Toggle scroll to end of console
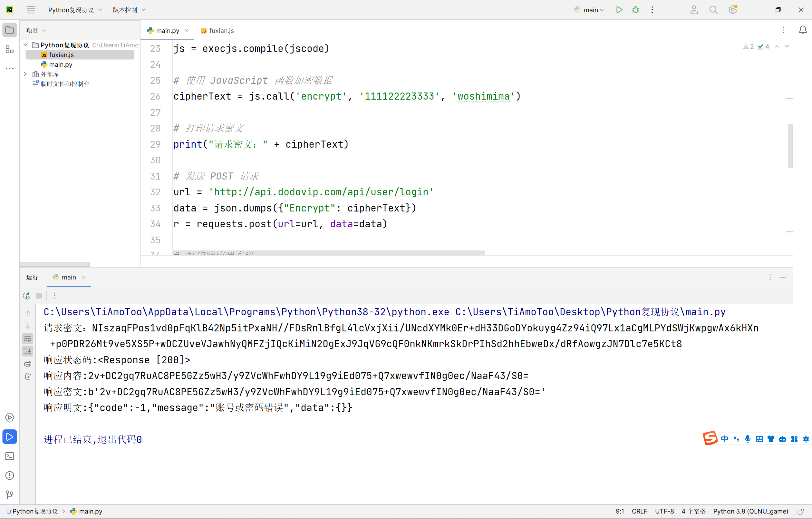812x519 pixels. 28,351
